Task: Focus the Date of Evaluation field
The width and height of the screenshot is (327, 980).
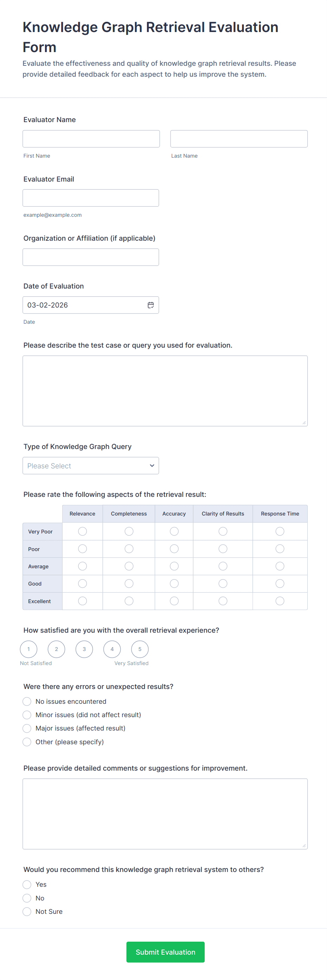Action: point(84,305)
